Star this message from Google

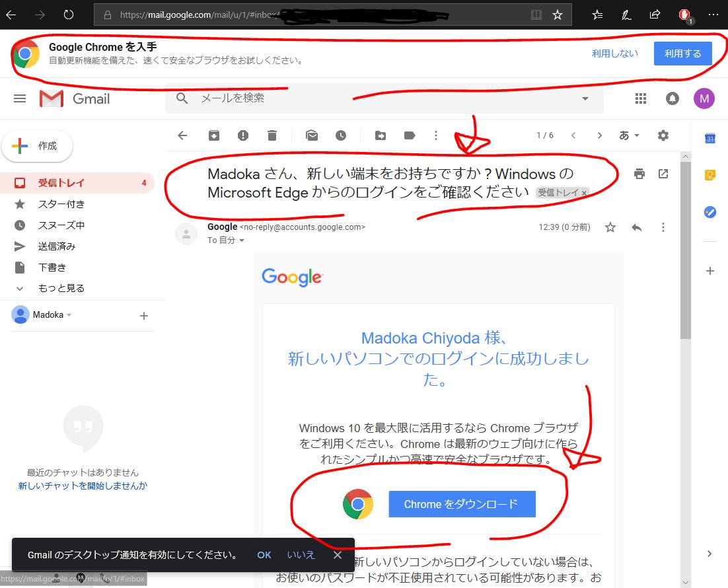610,227
